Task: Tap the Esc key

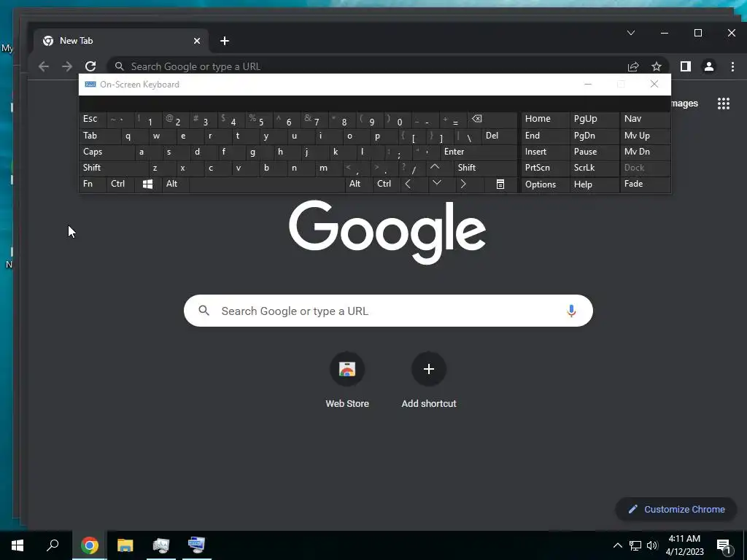Action: pyautogui.click(x=93, y=119)
